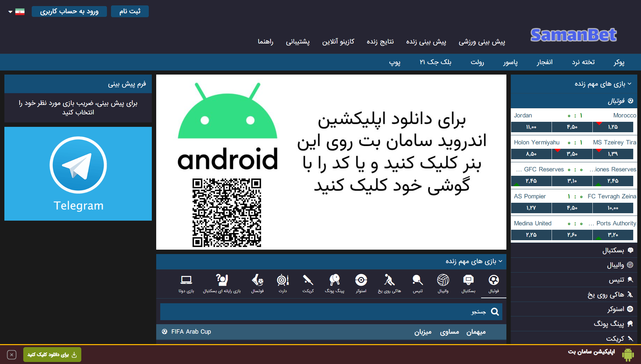Open the Pasur game link
641x364 pixels.
[510, 62]
